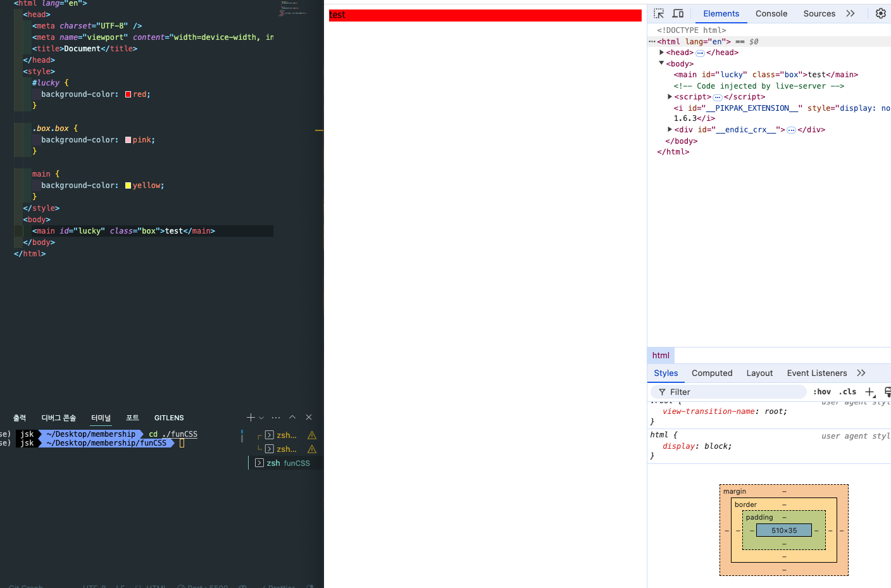Focus the Styles Filter input field
The height and width of the screenshot is (588, 891).
point(730,392)
